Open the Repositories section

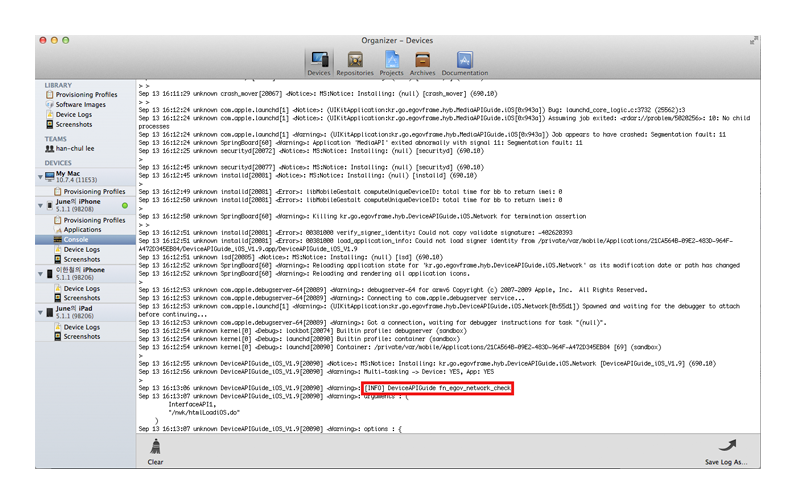[355, 63]
